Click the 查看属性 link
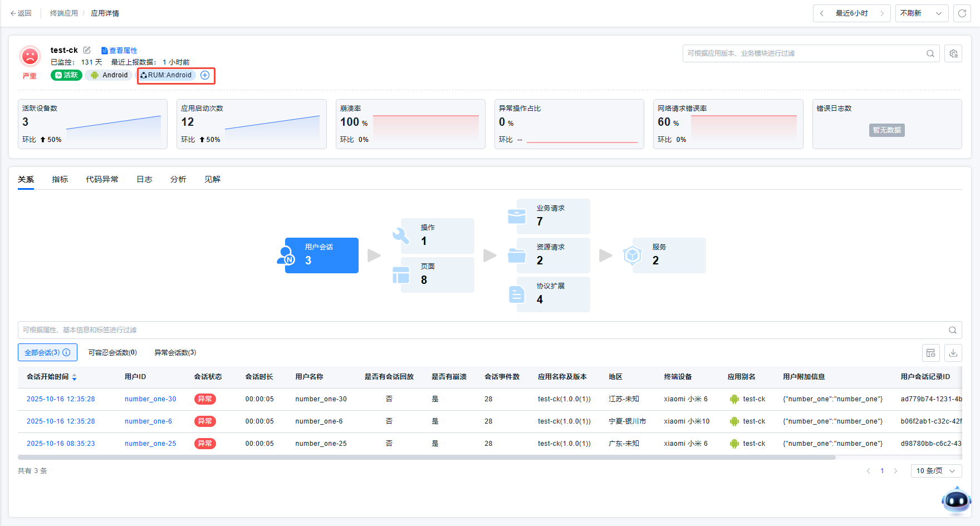980x526 pixels. point(119,51)
